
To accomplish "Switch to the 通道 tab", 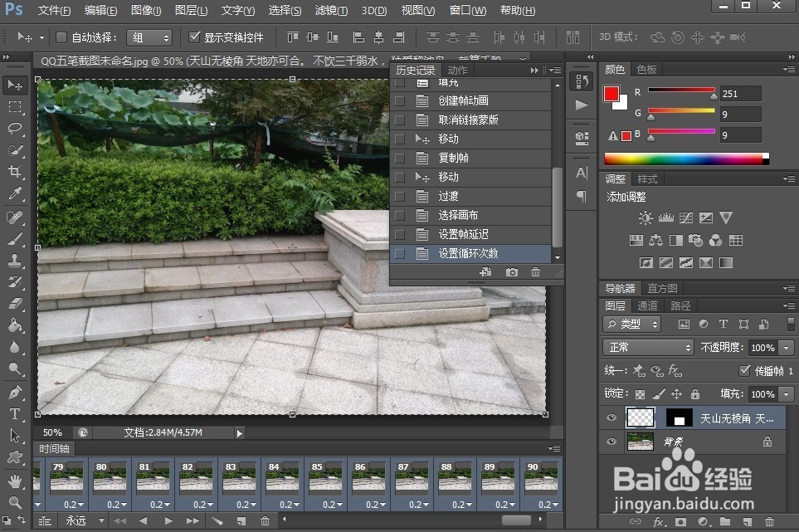I will (x=647, y=305).
